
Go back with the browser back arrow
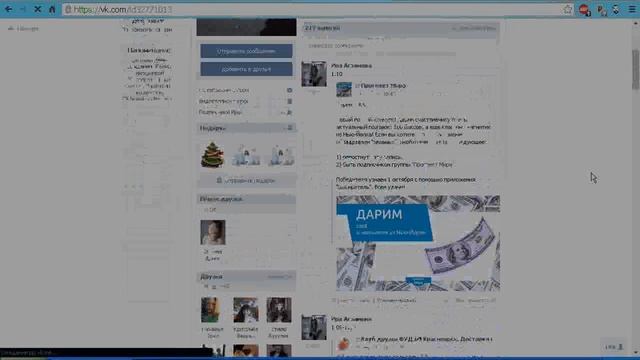[8, 9]
